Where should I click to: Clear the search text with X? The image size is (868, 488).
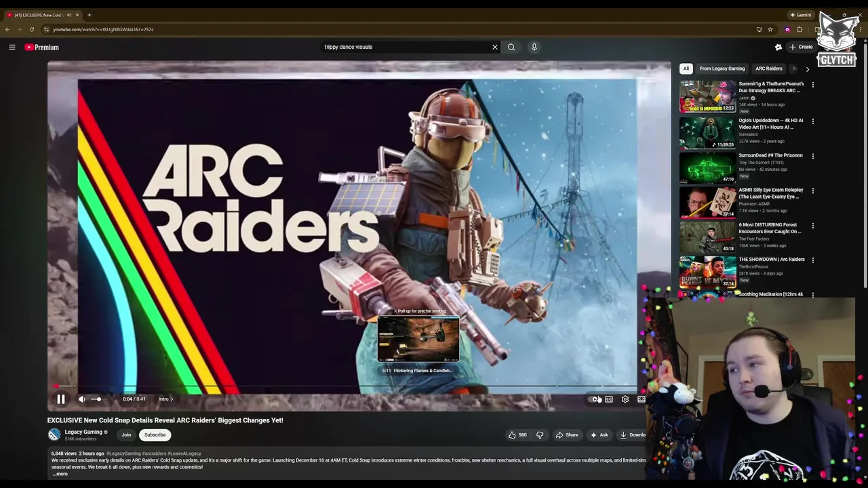[x=495, y=47]
